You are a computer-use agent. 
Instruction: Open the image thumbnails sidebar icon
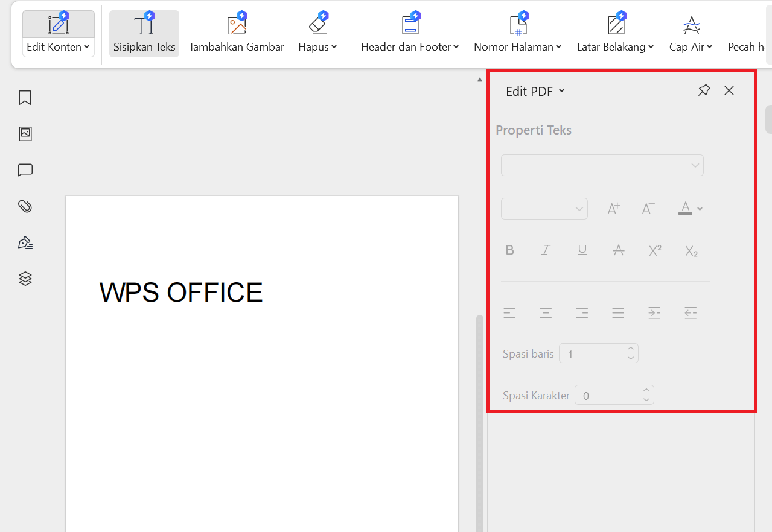coord(25,134)
